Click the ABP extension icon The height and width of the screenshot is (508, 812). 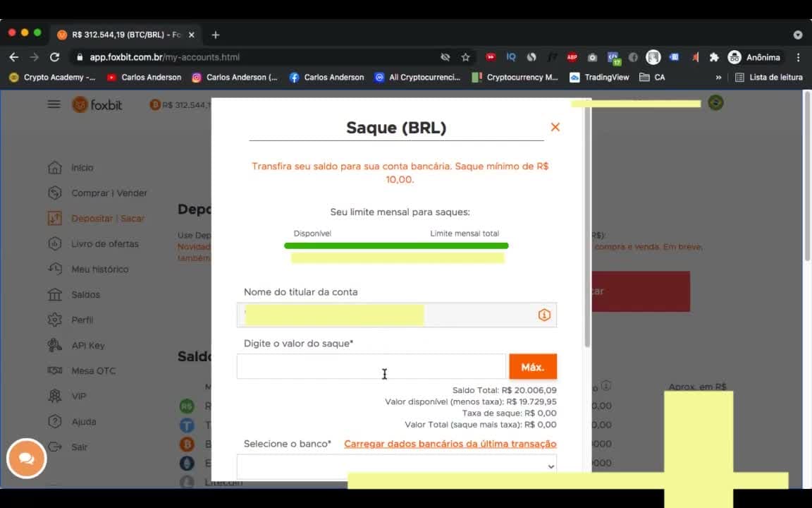pos(572,57)
